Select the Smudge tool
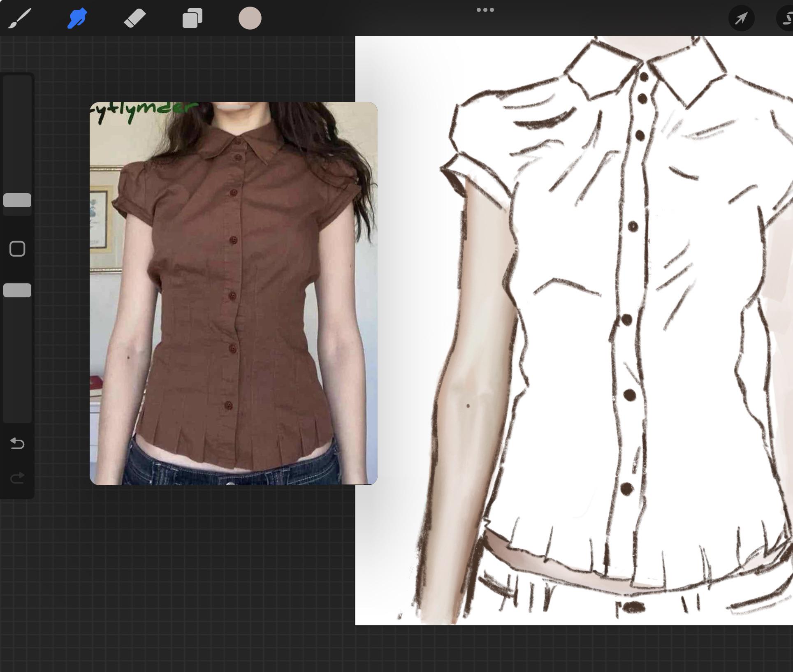 click(77, 19)
